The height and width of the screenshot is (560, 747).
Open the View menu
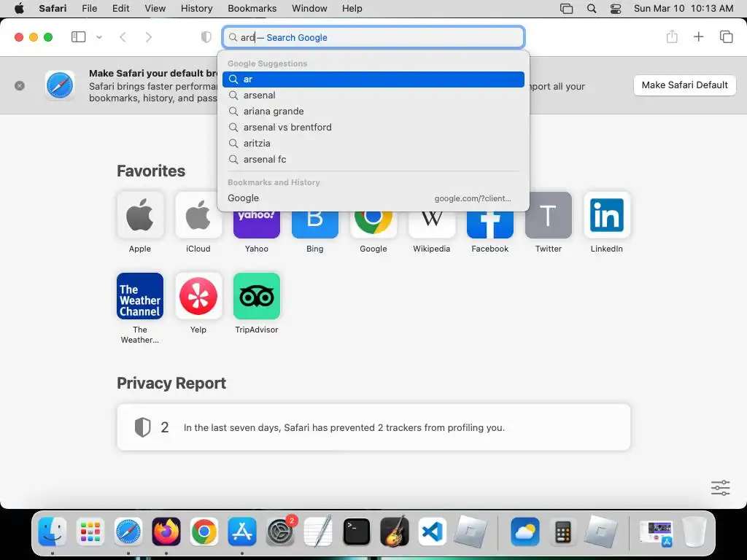point(155,9)
